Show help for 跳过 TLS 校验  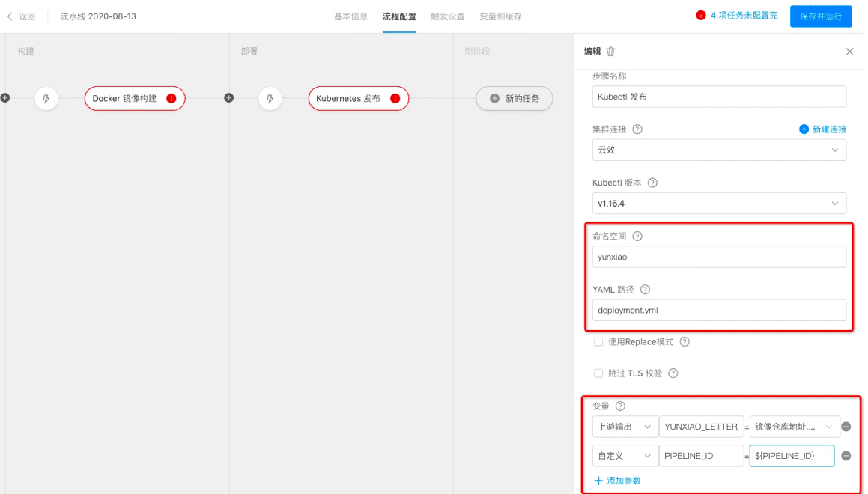pos(673,373)
